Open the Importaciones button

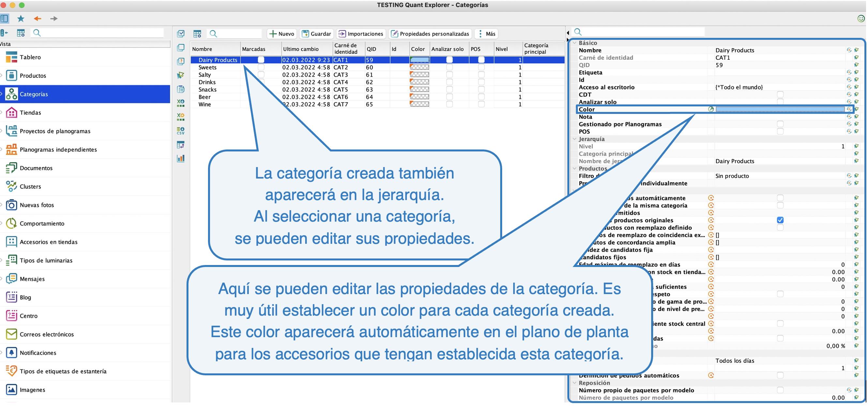(x=361, y=34)
